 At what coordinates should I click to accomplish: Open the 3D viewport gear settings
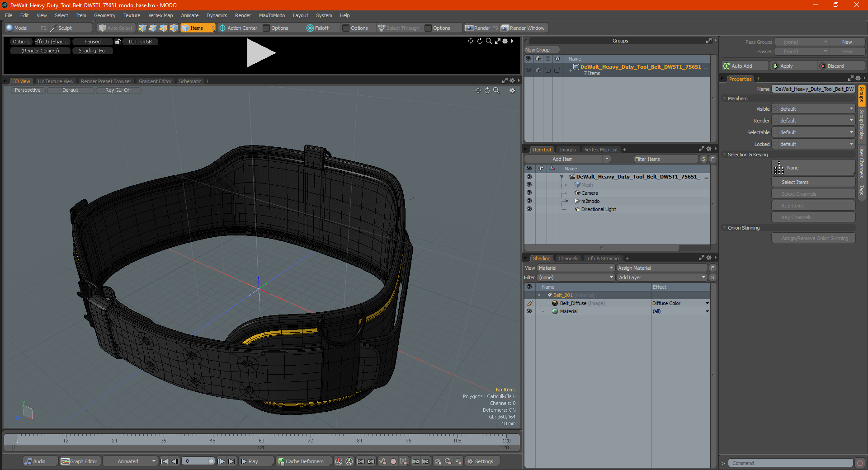(x=512, y=90)
